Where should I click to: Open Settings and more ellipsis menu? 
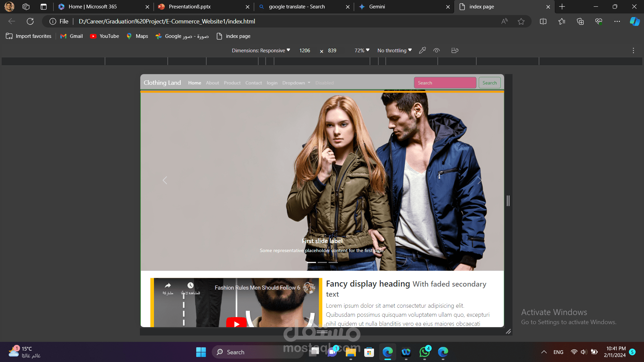click(x=617, y=21)
